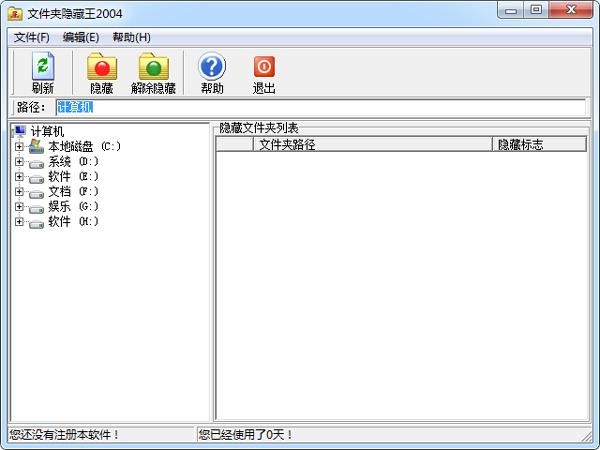Select the 系统 (D:) label
The height and width of the screenshot is (450, 600).
[73, 161]
